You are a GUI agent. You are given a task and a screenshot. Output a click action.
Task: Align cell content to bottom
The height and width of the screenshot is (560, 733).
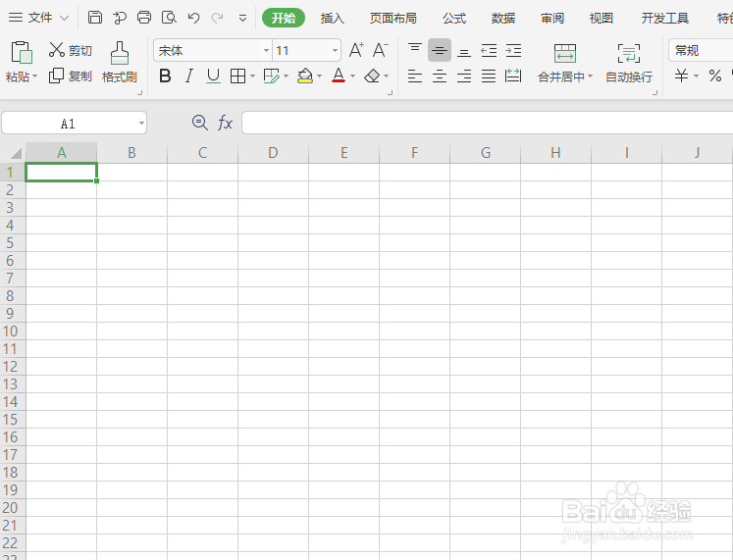tap(464, 50)
